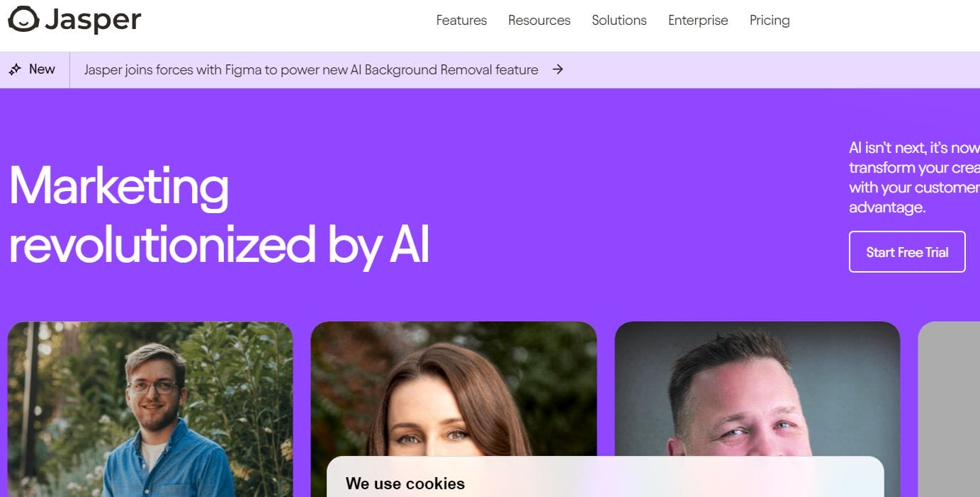Click the New badge label
Screen dimensions: 980x497
click(42, 69)
